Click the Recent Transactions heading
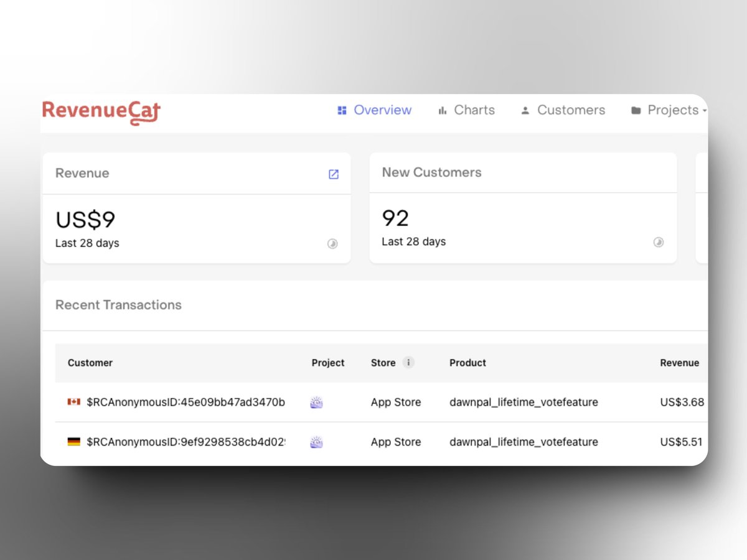Screen dimensions: 747x560 pyautogui.click(x=118, y=305)
